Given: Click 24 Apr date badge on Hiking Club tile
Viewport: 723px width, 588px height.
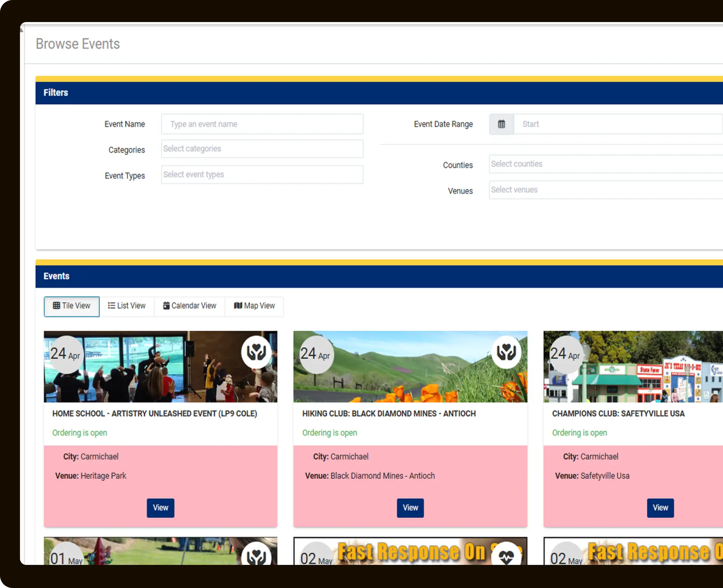Looking at the screenshot, I should 315,354.
